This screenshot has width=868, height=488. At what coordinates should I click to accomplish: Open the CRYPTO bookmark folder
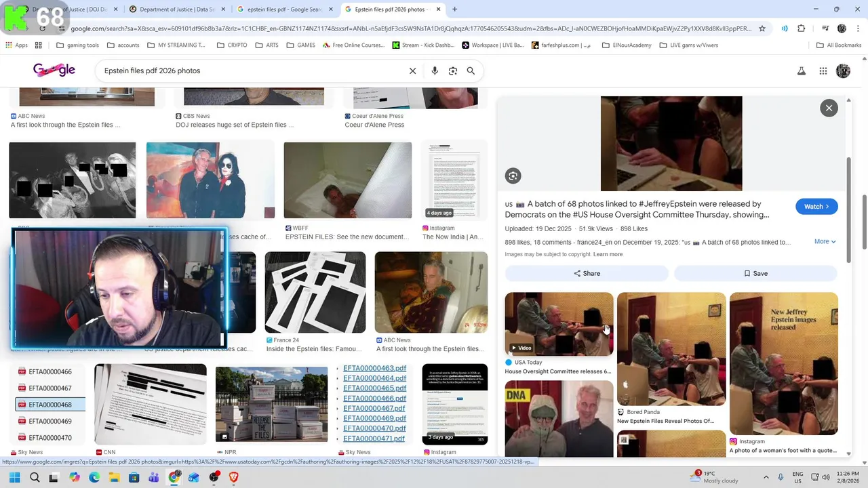tap(232, 45)
